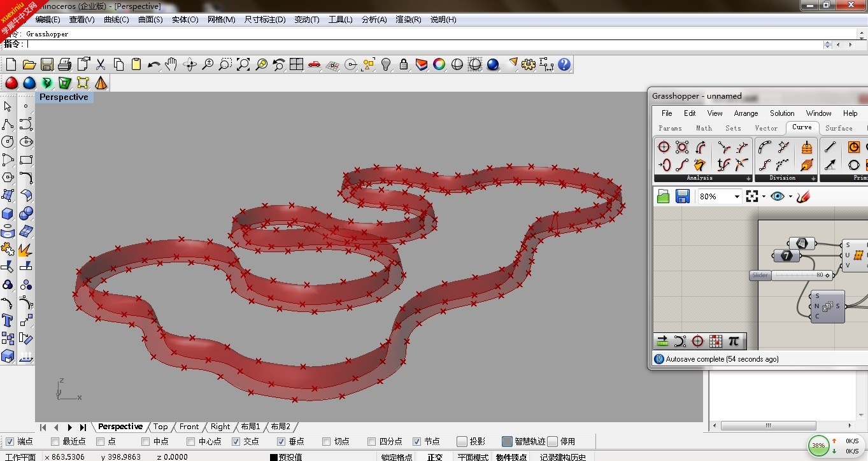Screen dimensions: 868x461
Task: Open Rhino 实体(O) menu
Action: (185, 20)
